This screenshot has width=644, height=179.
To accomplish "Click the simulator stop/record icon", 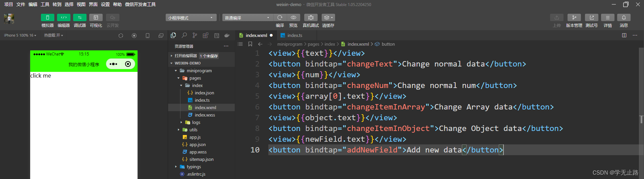I will tap(134, 36).
